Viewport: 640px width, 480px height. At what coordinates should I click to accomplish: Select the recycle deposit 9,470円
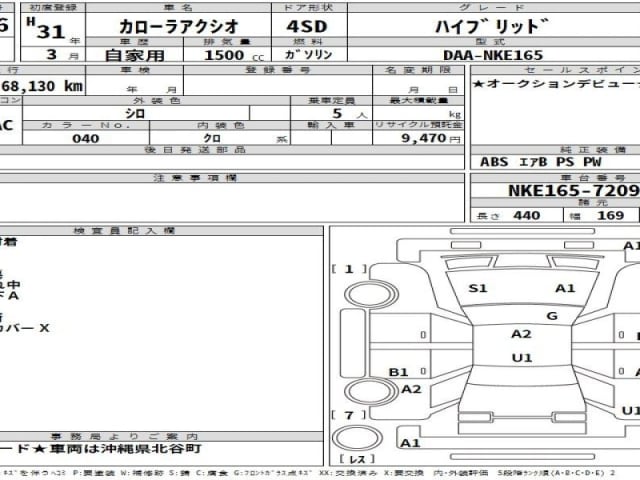(431, 138)
